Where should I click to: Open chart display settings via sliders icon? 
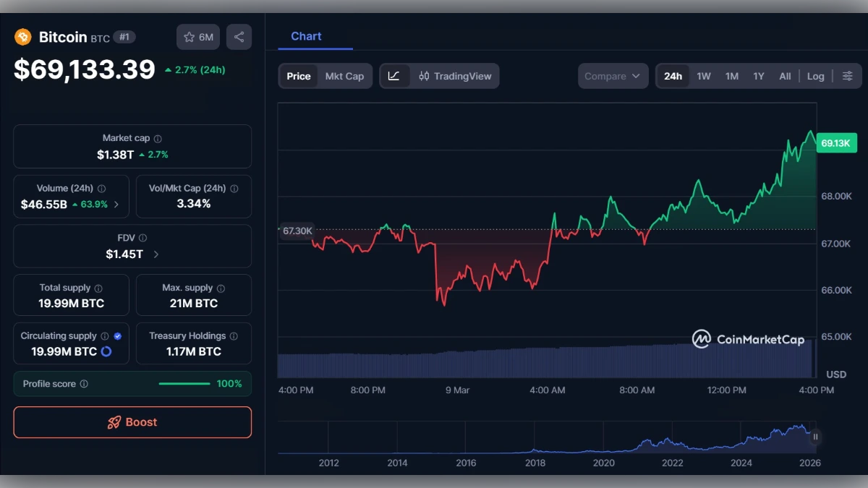pos(847,75)
